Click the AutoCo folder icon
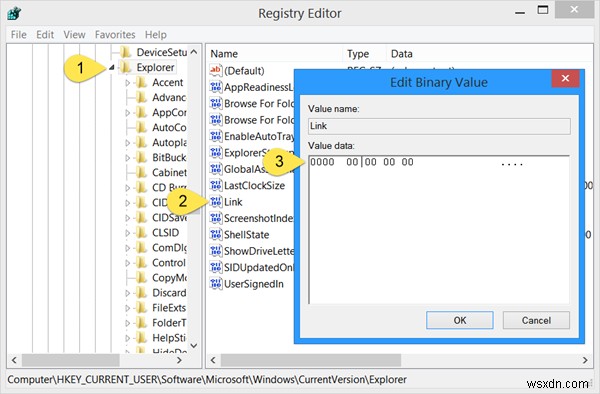Screen dimensions: 600x394 [141, 127]
